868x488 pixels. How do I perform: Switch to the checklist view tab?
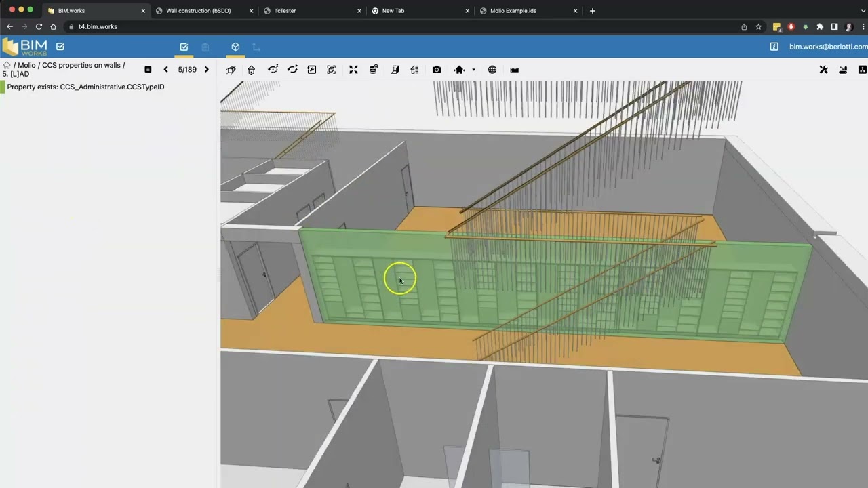[x=184, y=47]
